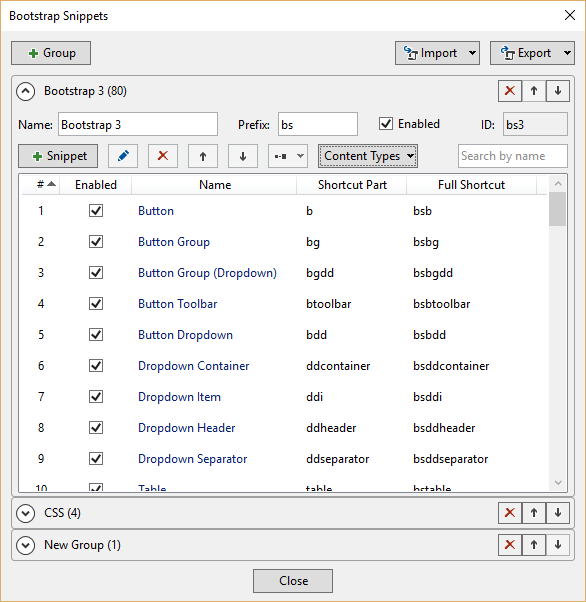Focus the Search by name field

click(513, 156)
